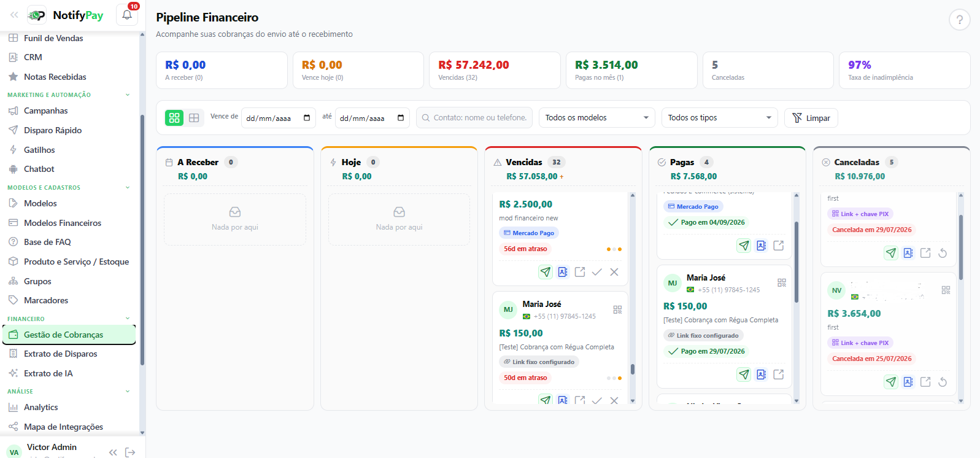Click Link + chave PIX on R$ 3.654,00 card
This screenshot has height=458, width=980.
pos(860,343)
